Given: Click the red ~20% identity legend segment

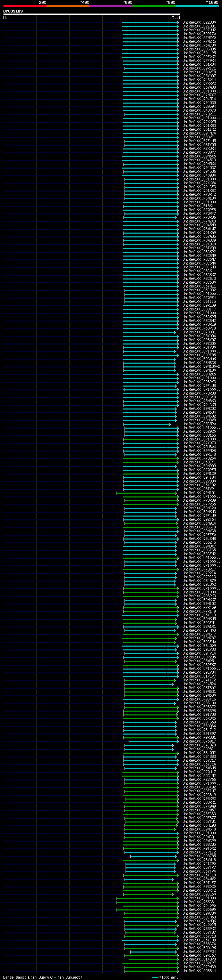Looking at the screenshot, I should point(25,6).
